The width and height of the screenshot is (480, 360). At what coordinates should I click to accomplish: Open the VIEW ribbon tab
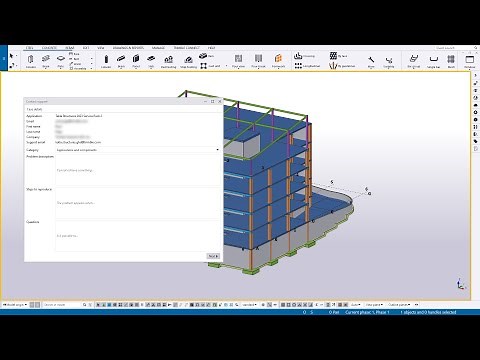pyautogui.click(x=101, y=48)
